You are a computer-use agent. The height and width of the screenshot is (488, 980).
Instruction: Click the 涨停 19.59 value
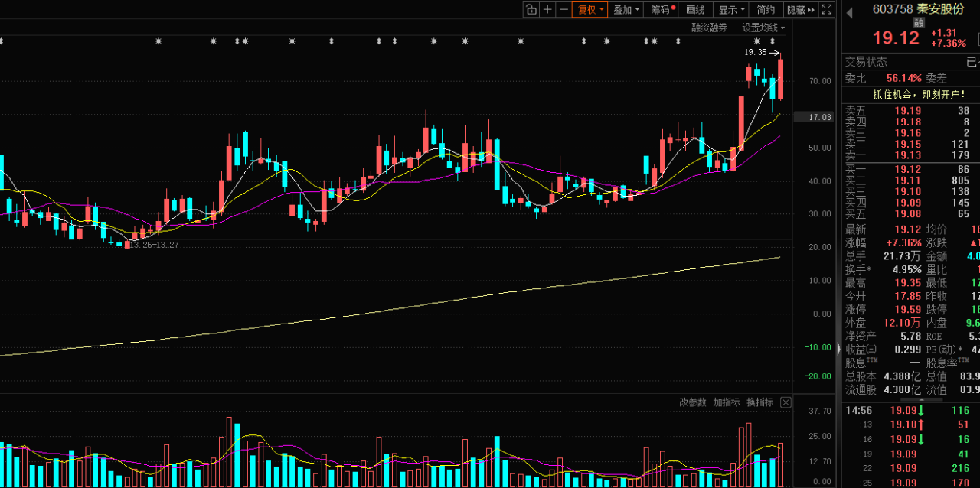(907, 310)
